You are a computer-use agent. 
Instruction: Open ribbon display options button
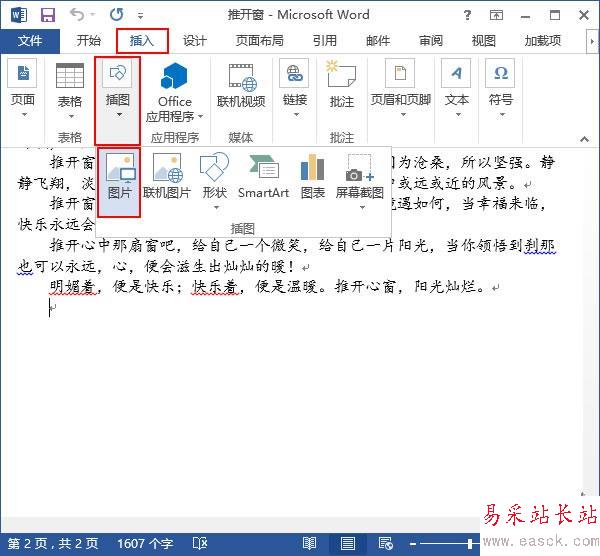[x=496, y=15]
